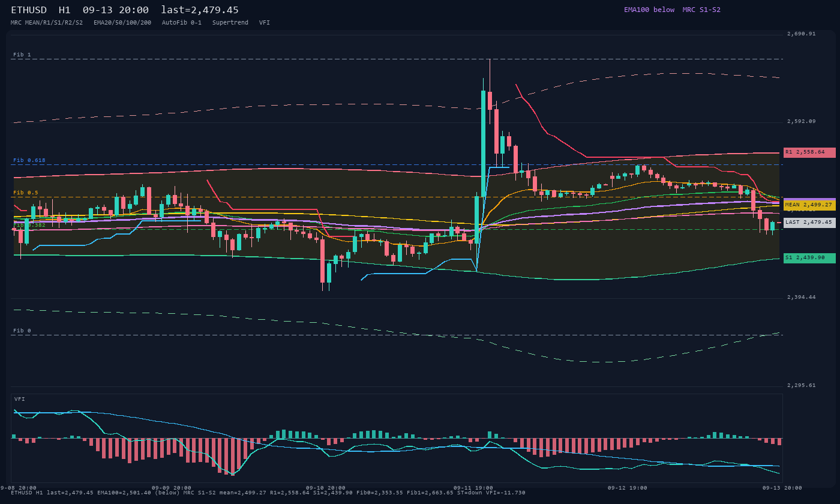The height and width of the screenshot is (504, 840).
Task: Click the "Fib 1" level label
Action: [22, 55]
